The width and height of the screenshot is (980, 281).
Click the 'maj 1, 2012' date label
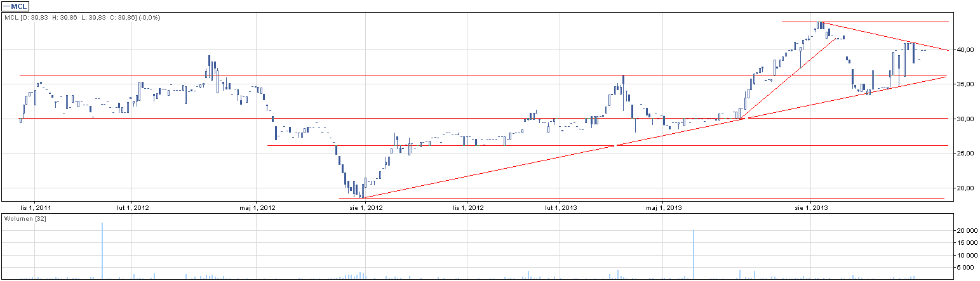click(x=257, y=207)
